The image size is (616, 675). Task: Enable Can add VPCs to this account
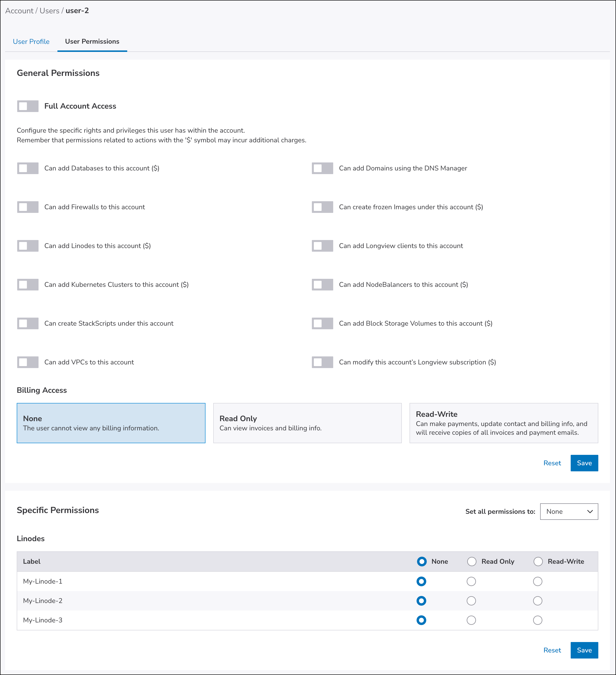pos(28,362)
